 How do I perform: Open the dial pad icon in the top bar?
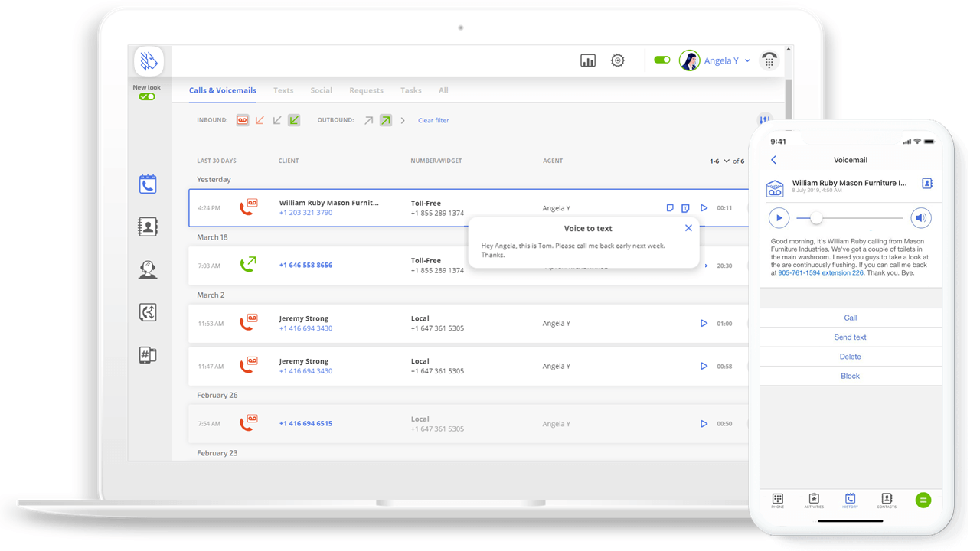click(x=769, y=60)
